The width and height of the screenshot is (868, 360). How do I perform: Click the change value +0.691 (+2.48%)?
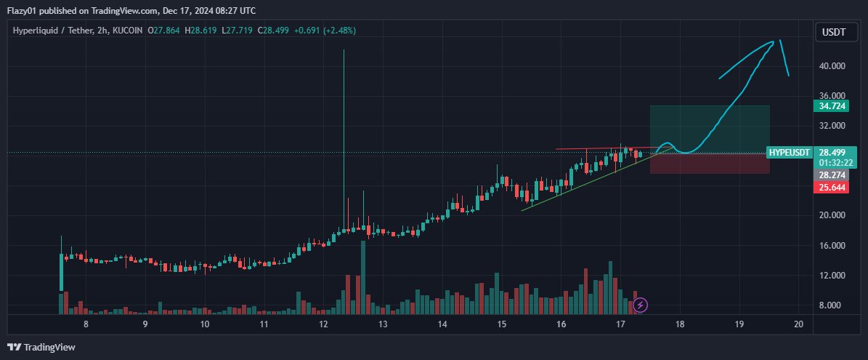point(325,31)
